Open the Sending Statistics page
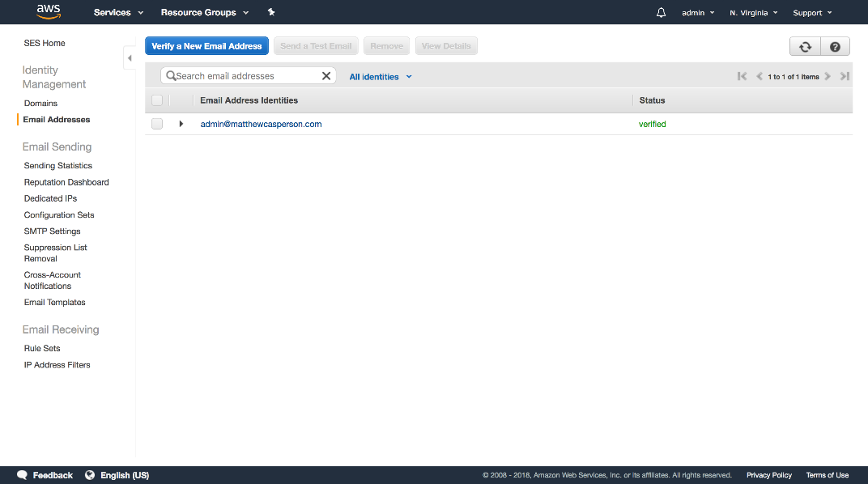Image resolution: width=868 pixels, height=484 pixels. (58, 166)
